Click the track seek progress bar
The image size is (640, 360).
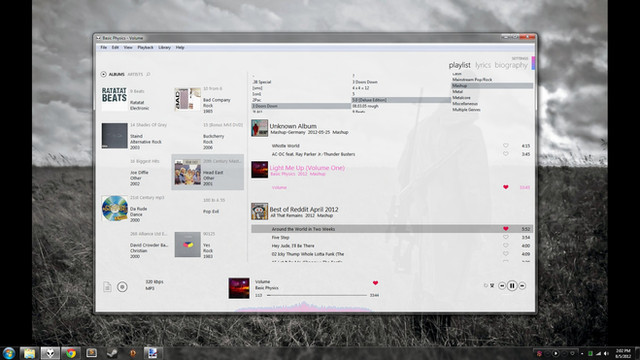(x=317, y=295)
